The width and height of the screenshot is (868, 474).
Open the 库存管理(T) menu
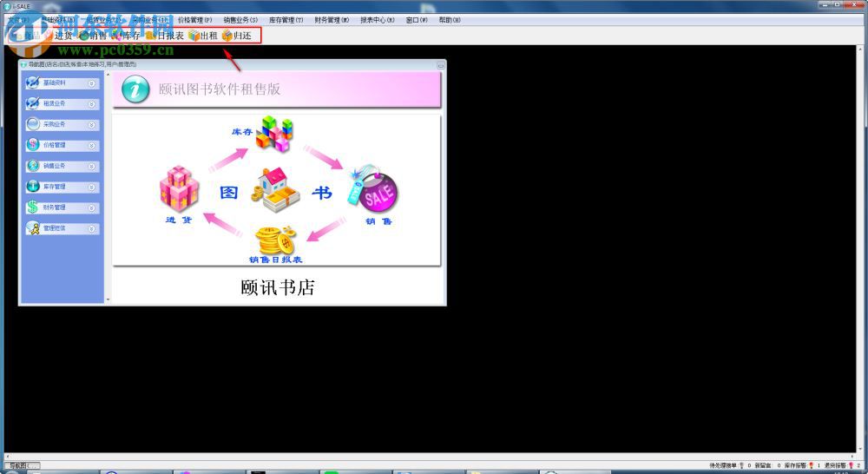pos(286,20)
